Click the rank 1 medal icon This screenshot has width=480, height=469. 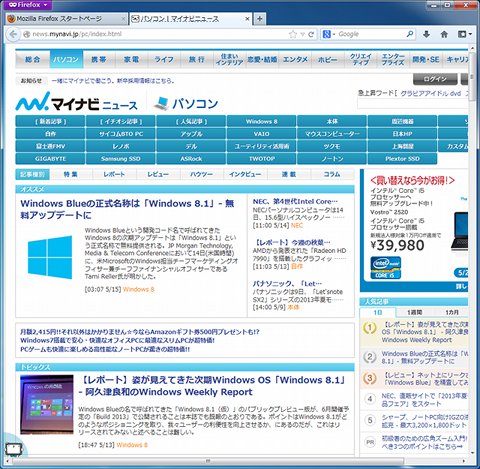point(370,328)
